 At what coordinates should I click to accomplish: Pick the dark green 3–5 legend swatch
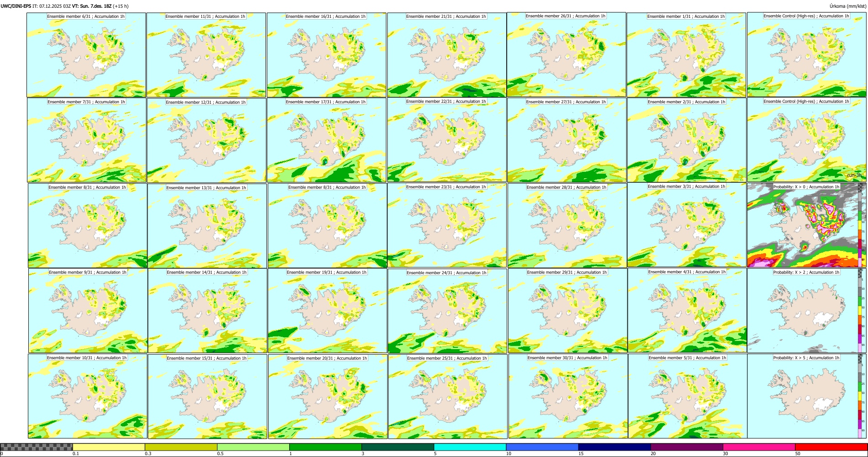click(397, 447)
